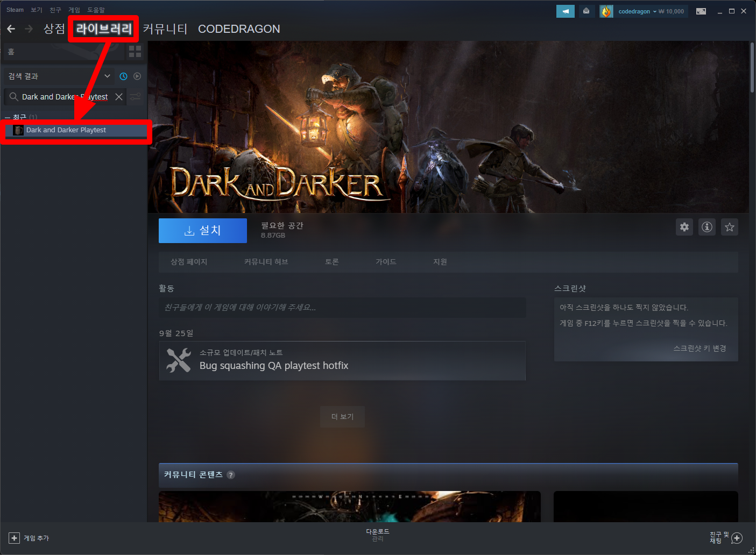Open the 게임 menu
Viewport: 756px width, 555px height.
(x=74, y=10)
